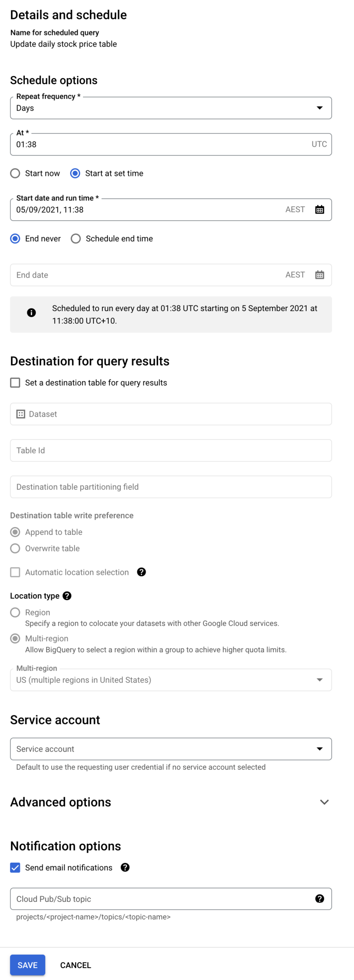This screenshot has height=980, width=354.
Task: Open the Service account dropdown
Action: click(x=171, y=749)
